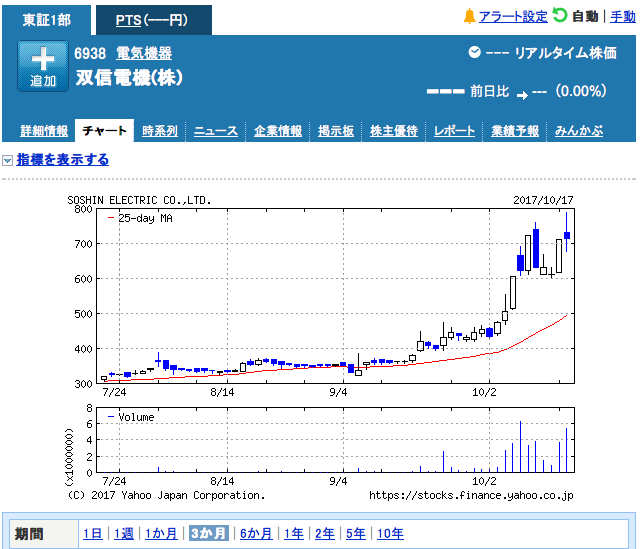642x549 pixels.
Task: Open the ニュース tab
Action: tap(216, 131)
